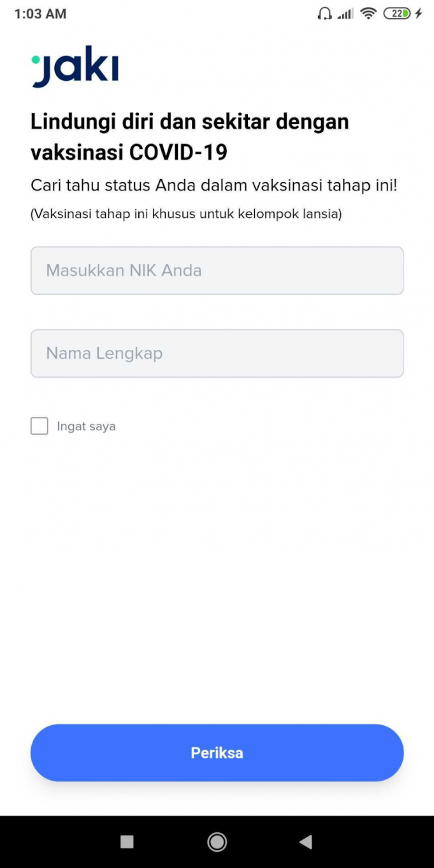Tap the 1:03 AM clock
This screenshot has width=434, height=868.
pyautogui.click(x=40, y=13)
